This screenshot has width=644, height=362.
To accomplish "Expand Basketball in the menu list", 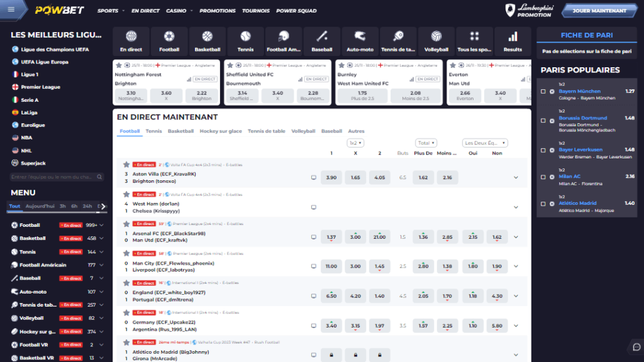I will coord(101,238).
